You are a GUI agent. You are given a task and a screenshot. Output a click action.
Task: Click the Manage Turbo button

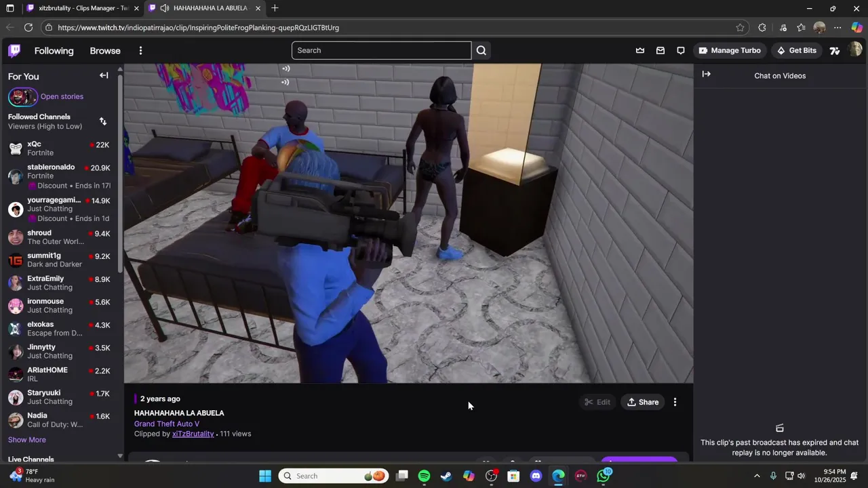[730, 50]
